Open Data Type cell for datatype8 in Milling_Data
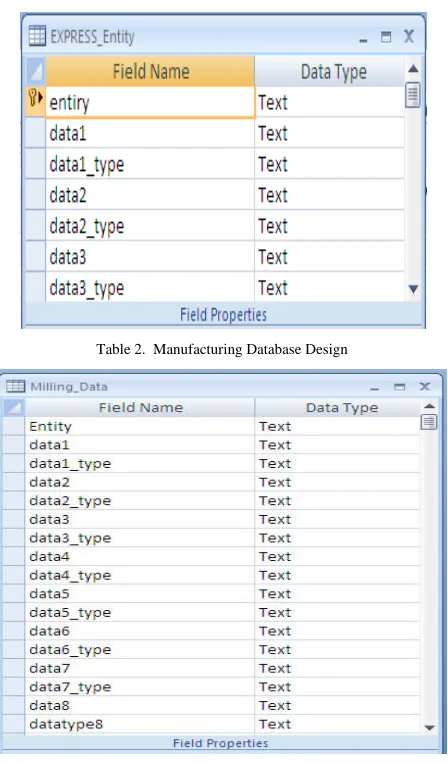Screen dimensions: 448x762 tap(337, 724)
